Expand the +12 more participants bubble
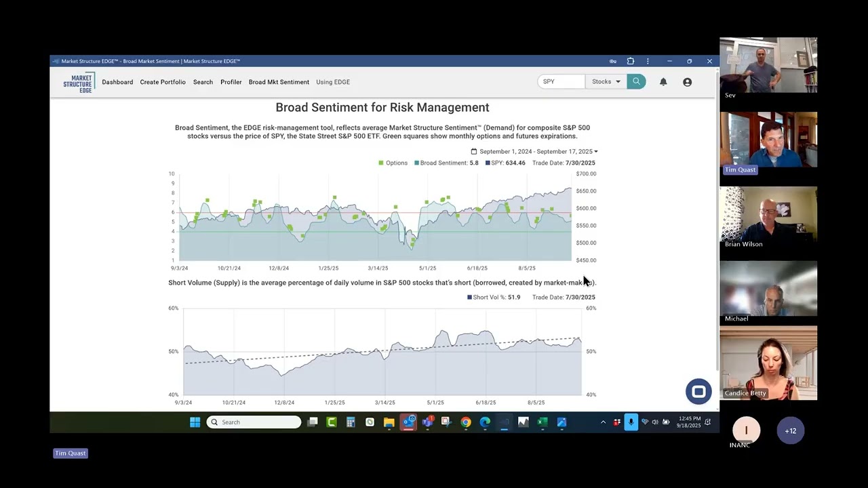Screen dimensions: 868x488 pyautogui.click(x=791, y=430)
